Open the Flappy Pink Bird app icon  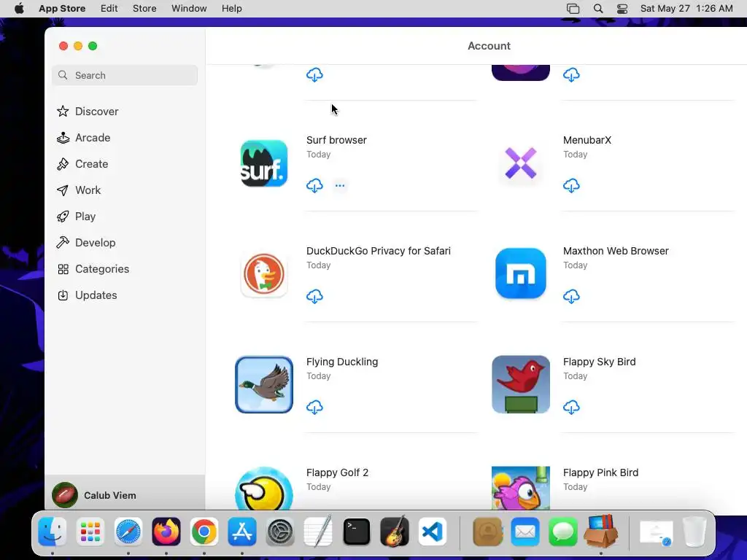[x=521, y=488]
